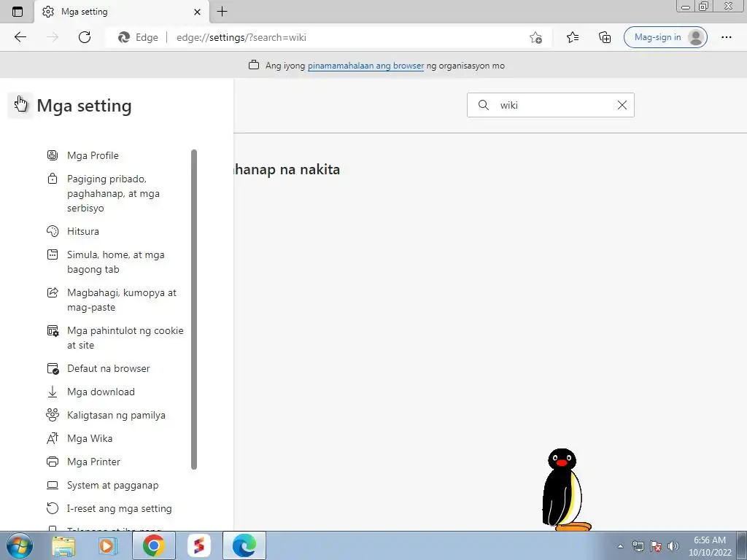747x560 pixels.
Task: Click the briefcase managed icon
Action: click(x=254, y=65)
